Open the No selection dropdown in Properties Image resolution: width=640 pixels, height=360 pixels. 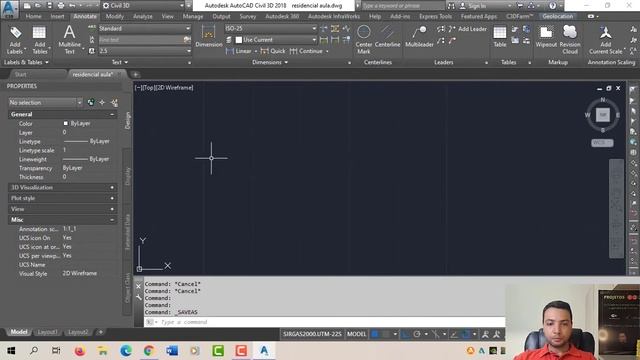click(x=45, y=102)
